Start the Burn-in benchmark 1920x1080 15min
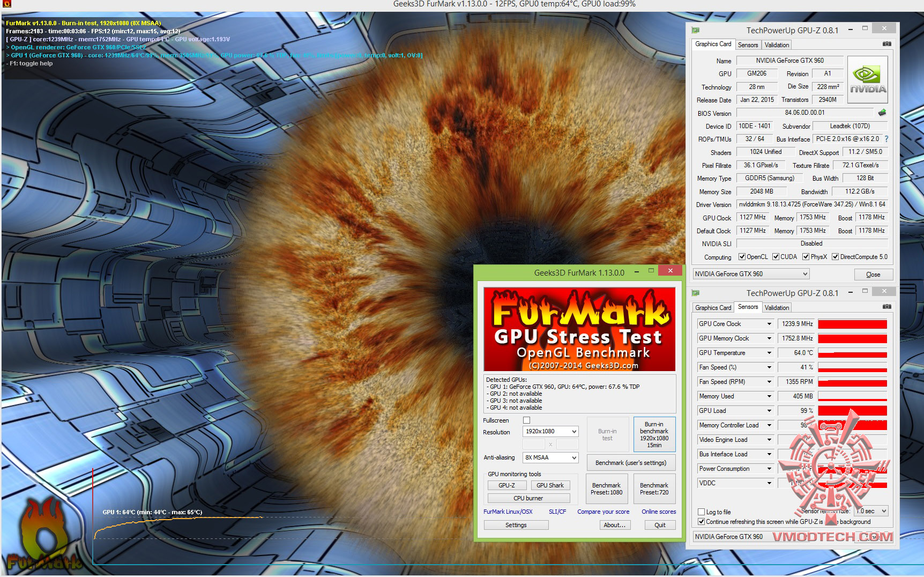924x577 pixels. tap(654, 434)
